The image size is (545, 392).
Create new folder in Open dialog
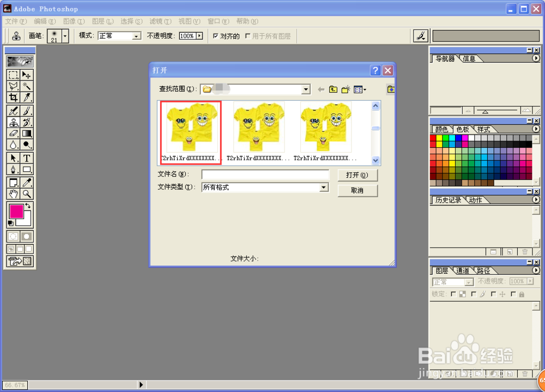point(346,89)
